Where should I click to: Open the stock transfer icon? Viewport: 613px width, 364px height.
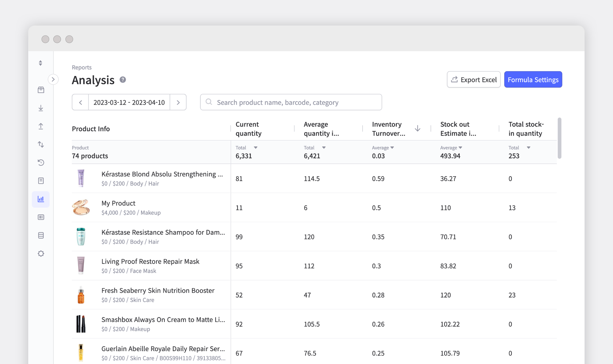tap(41, 144)
